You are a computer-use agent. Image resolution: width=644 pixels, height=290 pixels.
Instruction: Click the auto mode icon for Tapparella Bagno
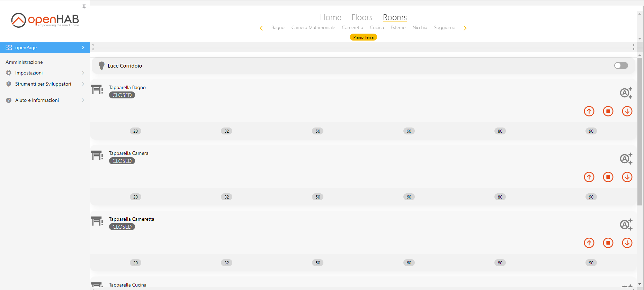pos(626,93)
